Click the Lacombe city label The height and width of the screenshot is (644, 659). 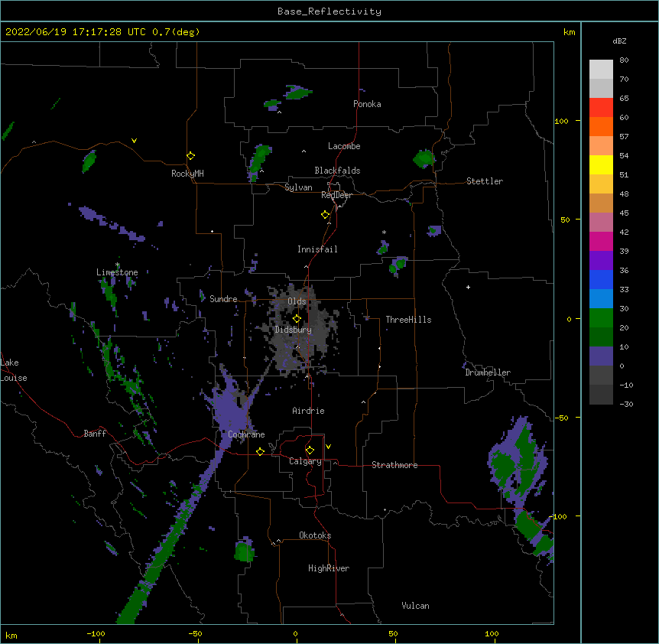pyautogui.click(x=344, y=146)
